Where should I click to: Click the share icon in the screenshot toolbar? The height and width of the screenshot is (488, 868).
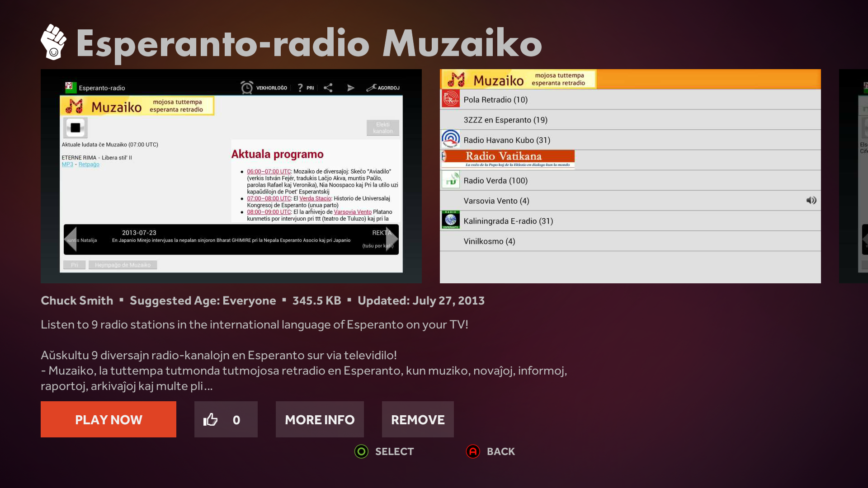coord(328,88)
